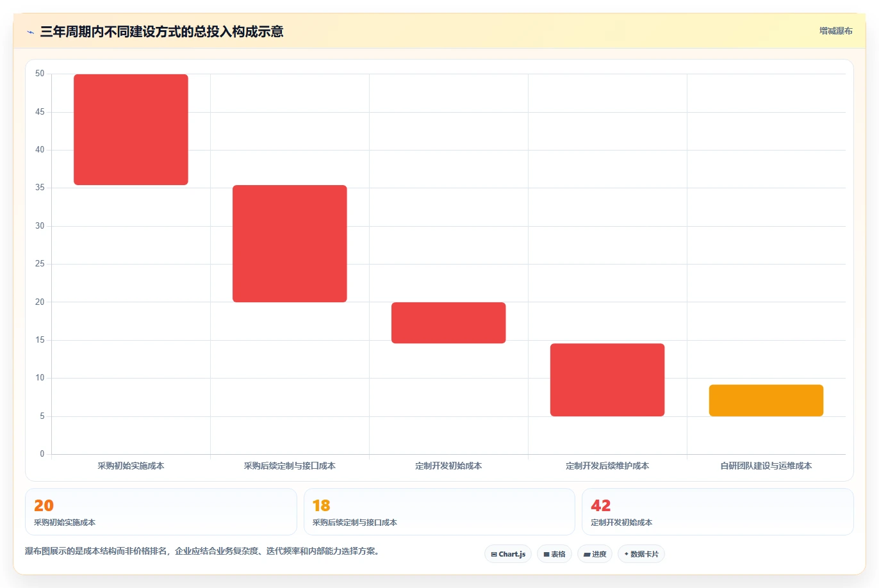Viewport: 879px width, 588px height.
Task: Select the 采购后续定制与接口成本 red bar
Action: click(x=290, y=243)
